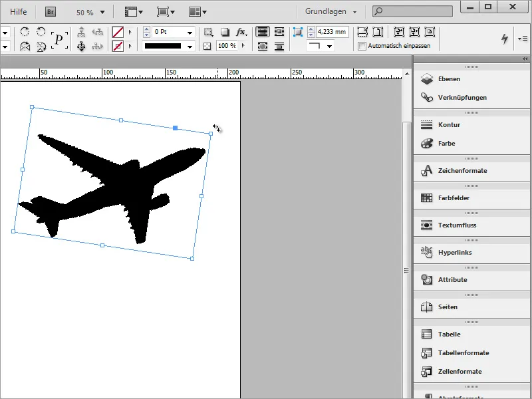Click the opacity 100 % field
The width and height of the screenshot is (532, 399).
227,45
